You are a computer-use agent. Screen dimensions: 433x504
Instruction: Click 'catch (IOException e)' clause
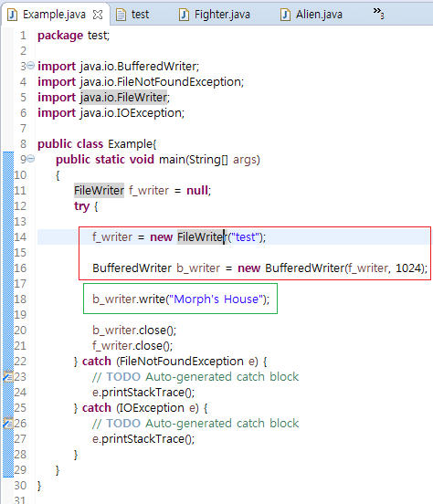point(141,408)
